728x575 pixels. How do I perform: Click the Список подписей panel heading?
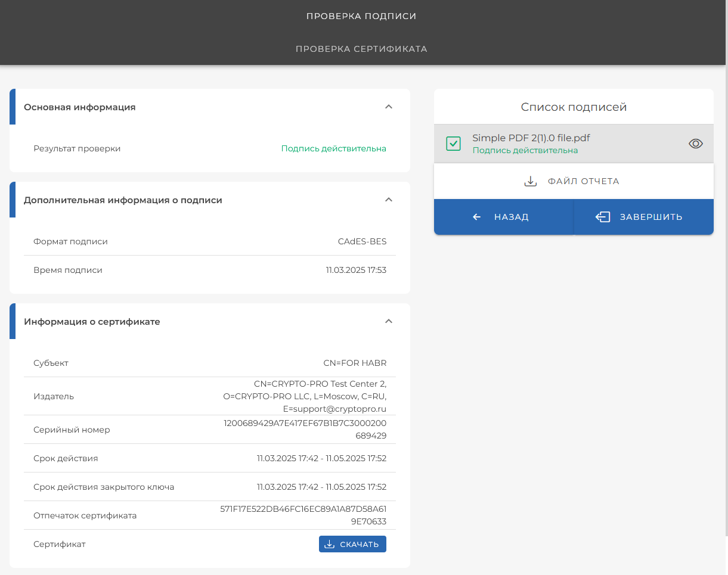(574, 107)
